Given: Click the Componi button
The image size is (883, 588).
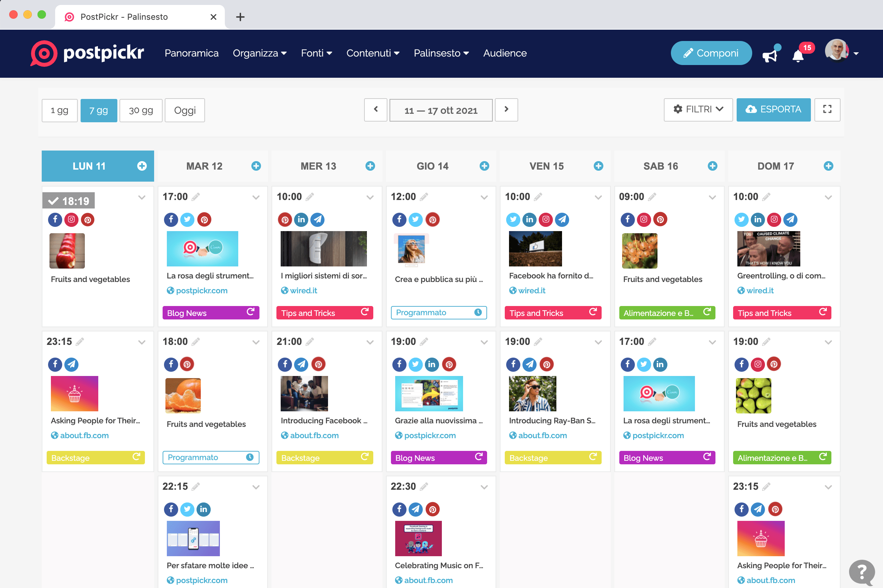Looking at the screenshot, I should coord(711,53).
